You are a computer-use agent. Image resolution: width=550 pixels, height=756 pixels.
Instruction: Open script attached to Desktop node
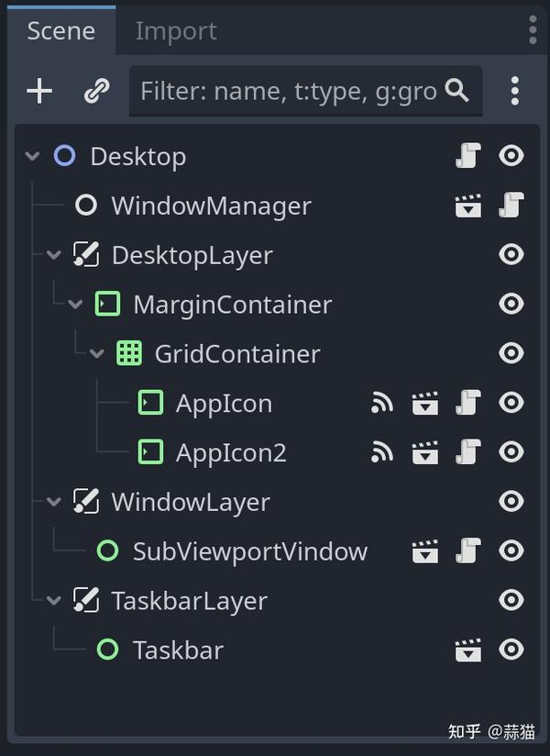point(468,156)
